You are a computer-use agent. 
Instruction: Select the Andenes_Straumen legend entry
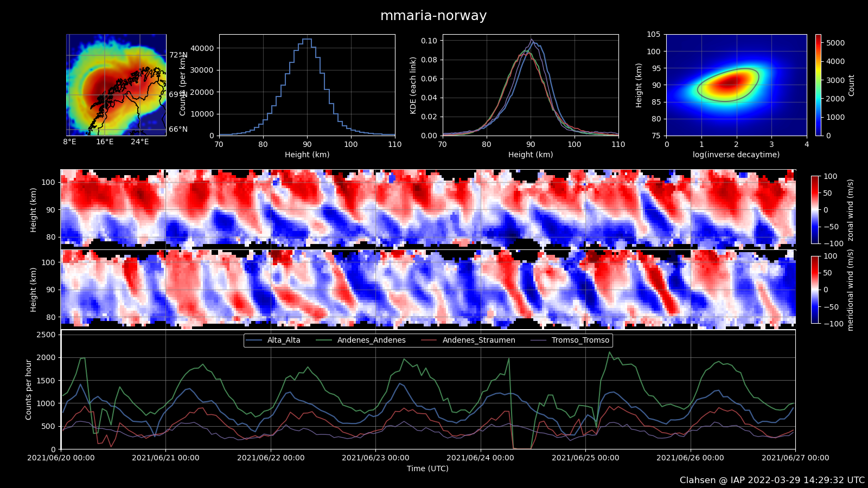click(469, 340)
